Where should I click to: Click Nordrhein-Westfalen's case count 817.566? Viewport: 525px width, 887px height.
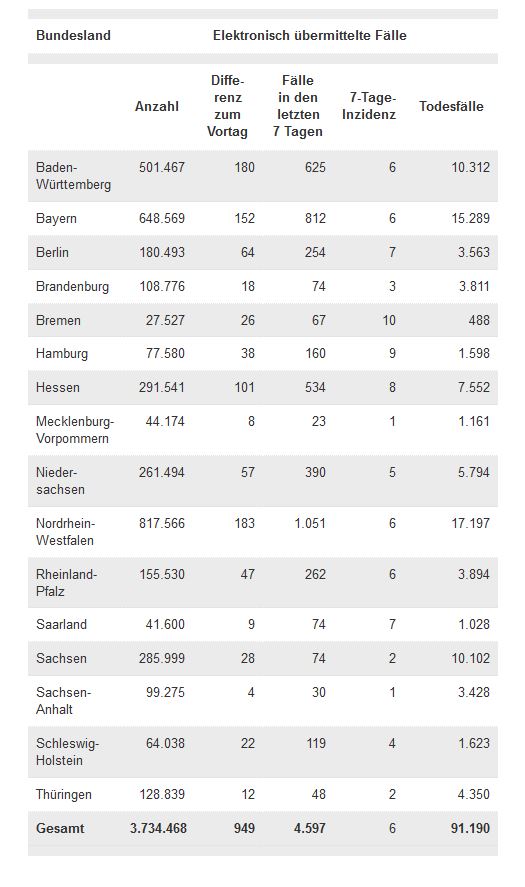(162, 523)
